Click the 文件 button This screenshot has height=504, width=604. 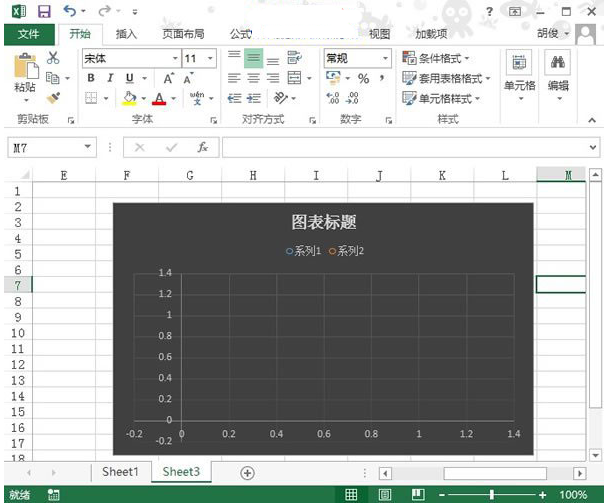coord(28,34)
